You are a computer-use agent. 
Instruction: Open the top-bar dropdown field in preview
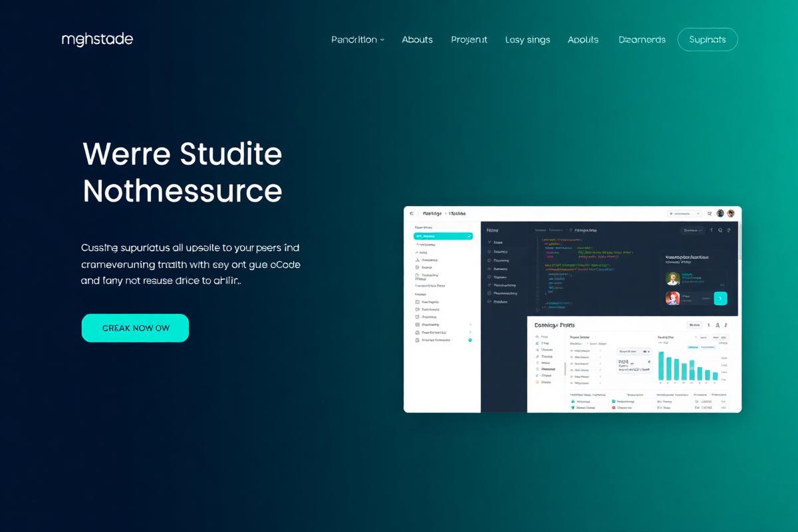point(684,214)
